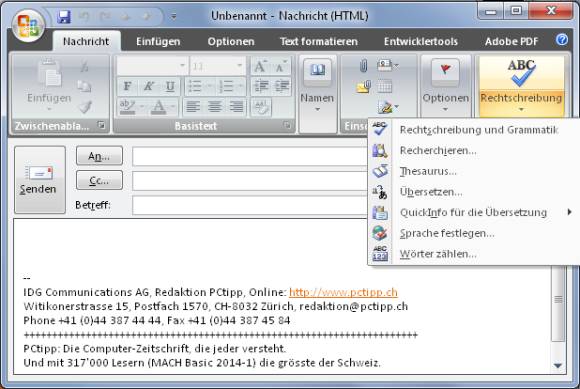
Task: Click into the Cc recipient field
Action: click(x=250, y=181)
